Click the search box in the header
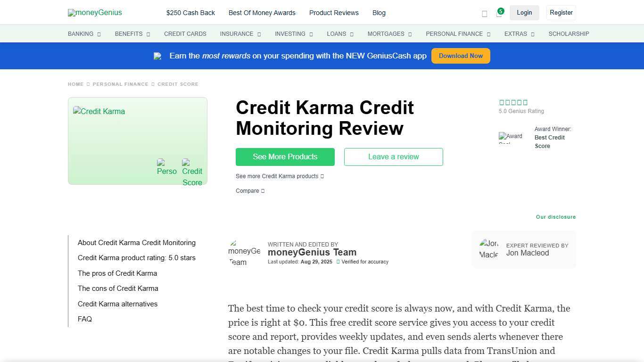The image size is (644, 362). click(x=484, y=14)
